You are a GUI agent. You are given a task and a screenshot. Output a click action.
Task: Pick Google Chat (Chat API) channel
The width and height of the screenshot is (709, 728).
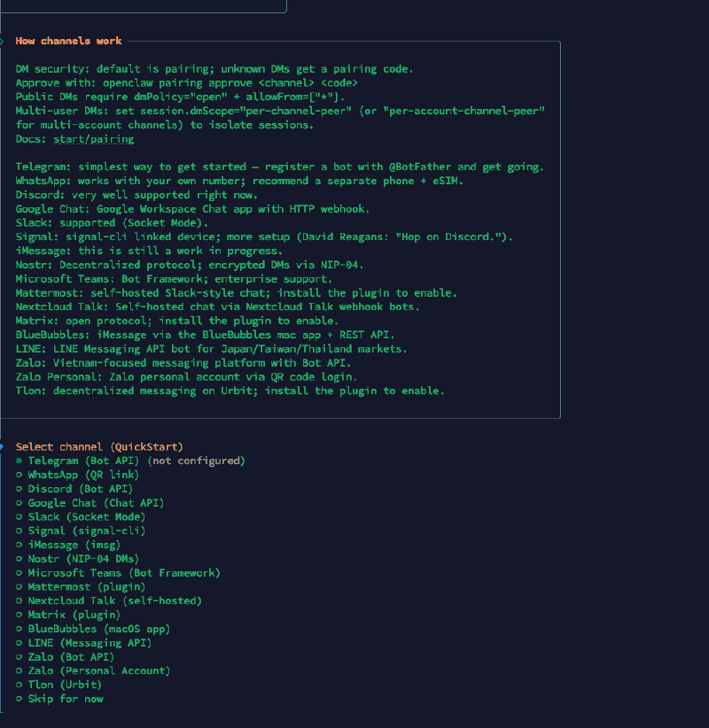pyautogui.click(x=19, y=503)
